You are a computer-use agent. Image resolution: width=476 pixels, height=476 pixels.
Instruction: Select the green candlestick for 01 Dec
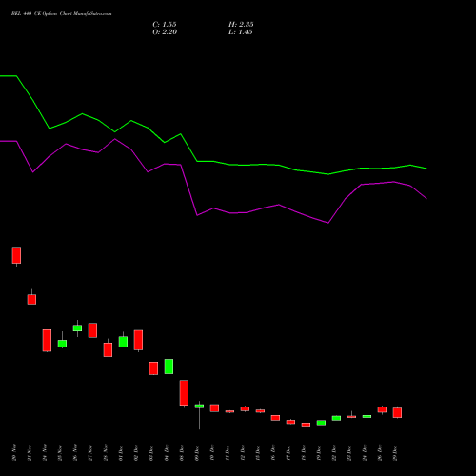123,342
